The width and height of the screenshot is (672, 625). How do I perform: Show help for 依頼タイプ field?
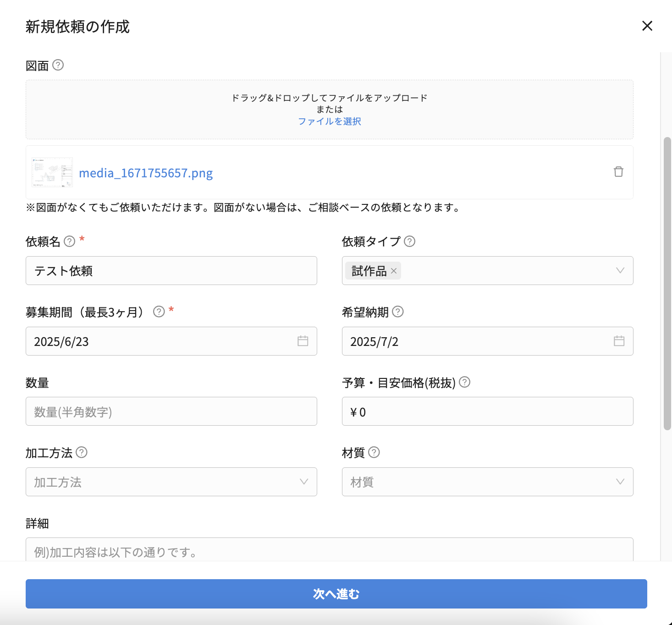(x=410, y=241)
